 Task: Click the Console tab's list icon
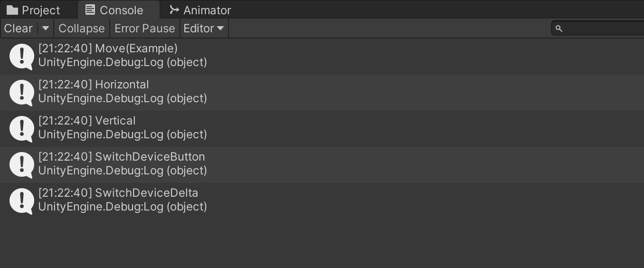point(90,10)
